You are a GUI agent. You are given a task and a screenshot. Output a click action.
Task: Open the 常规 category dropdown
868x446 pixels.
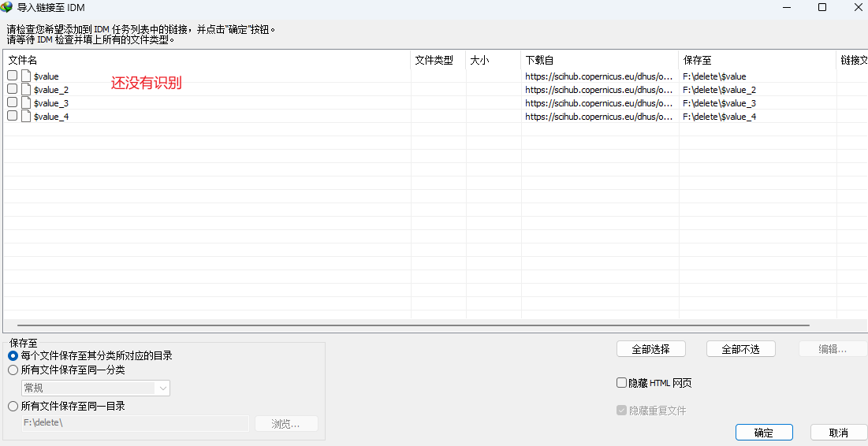point(95,388)
